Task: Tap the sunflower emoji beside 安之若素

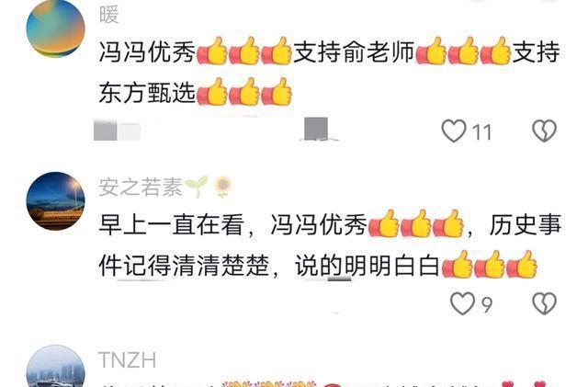Action: coord(222,188)
